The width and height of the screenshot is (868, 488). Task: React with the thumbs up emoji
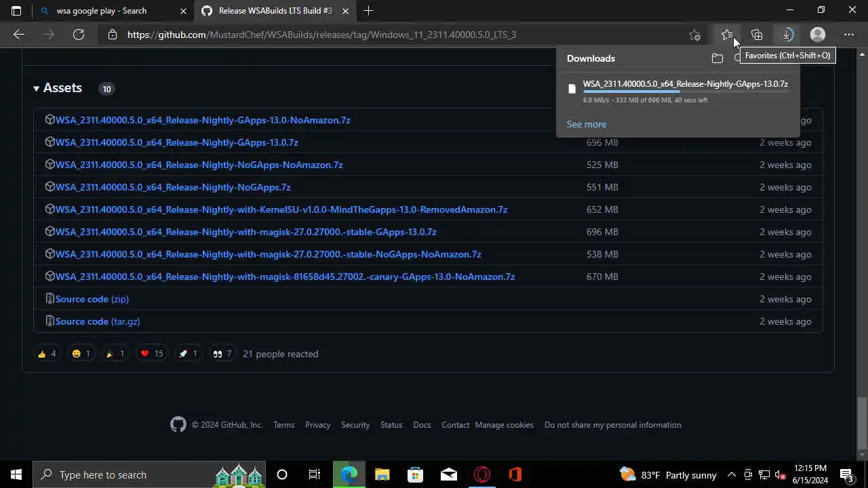click(47, 354)
